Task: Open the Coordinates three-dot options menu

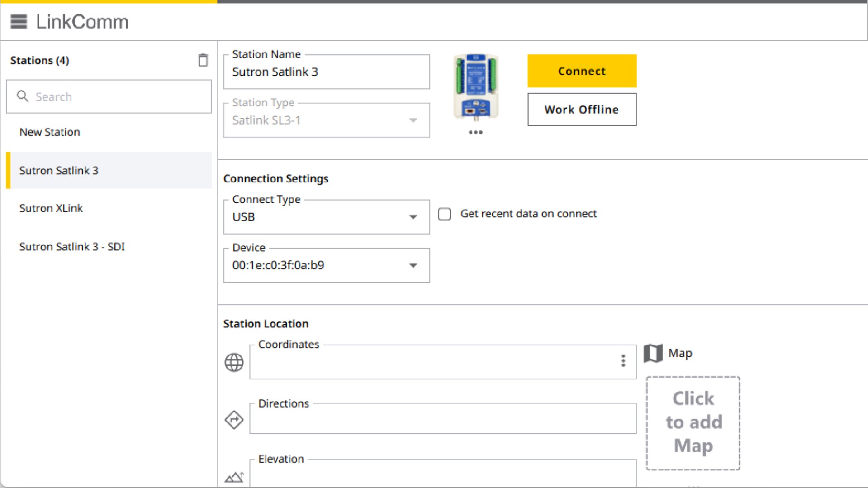Action: coord(623,361)
